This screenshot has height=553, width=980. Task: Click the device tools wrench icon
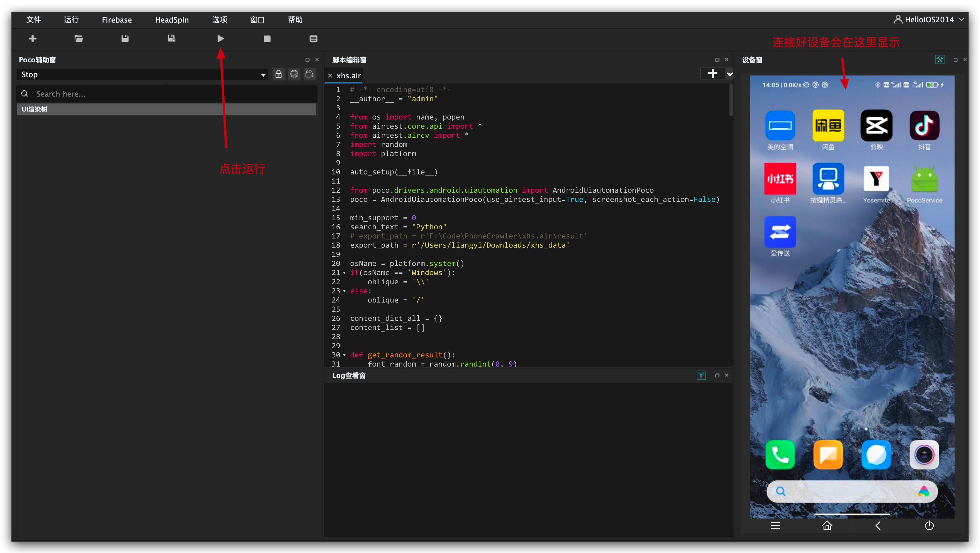pos(939,60)
